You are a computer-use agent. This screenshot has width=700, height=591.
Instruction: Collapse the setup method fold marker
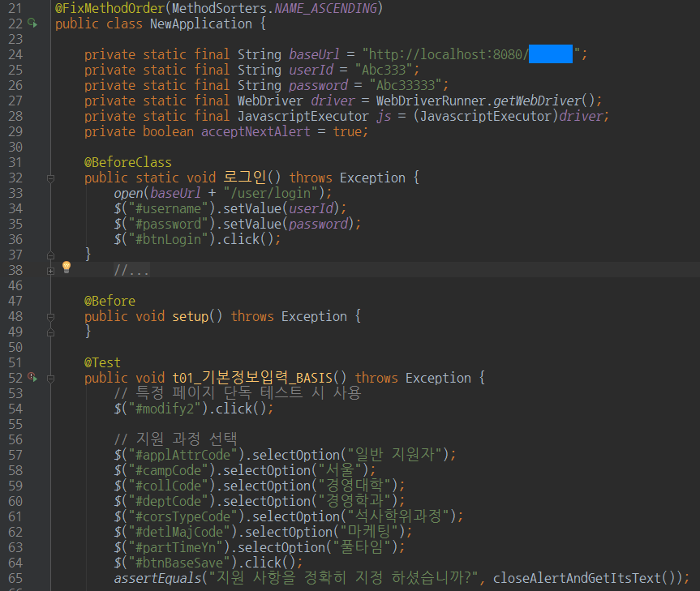pos(50,316)
